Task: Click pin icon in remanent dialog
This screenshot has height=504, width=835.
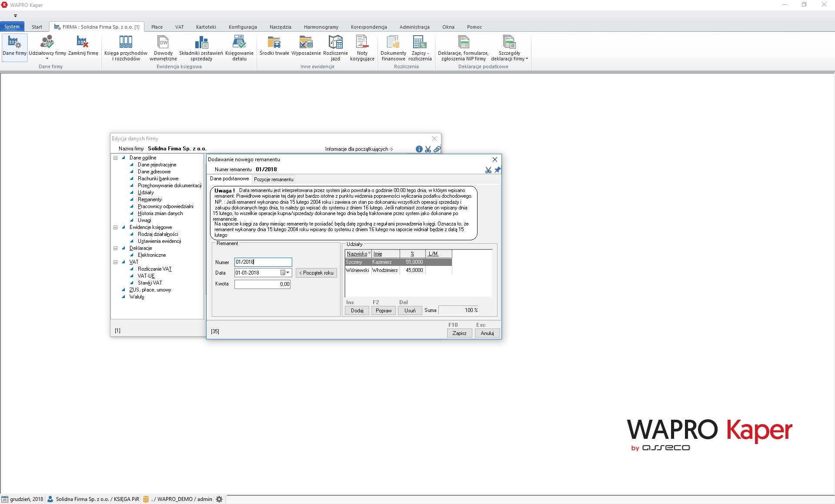Action: pyautogui.click(x=498, y=170)
